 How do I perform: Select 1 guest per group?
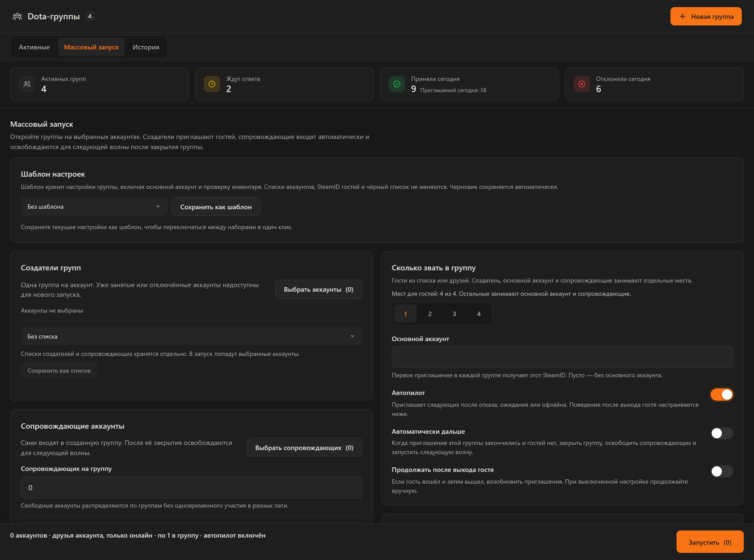click(405, 314)
